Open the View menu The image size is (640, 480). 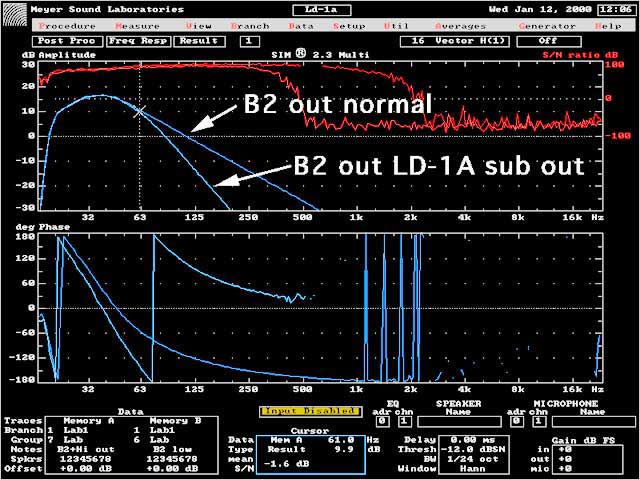click(x=199, y=26)
